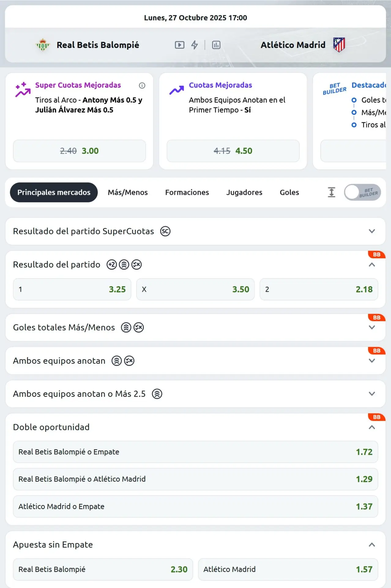The image size is (391, 588).
Task: Toggle the Bet Builder switch
Action: (x=362, y=192)
